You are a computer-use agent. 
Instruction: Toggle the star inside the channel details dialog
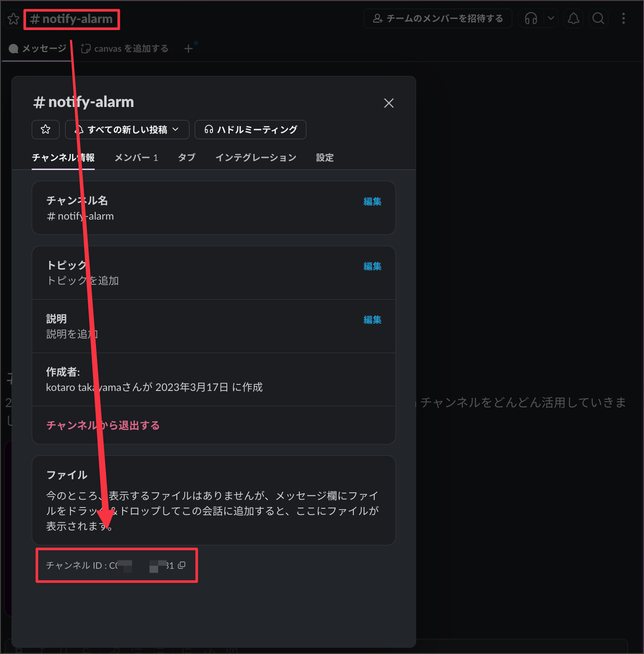pos(45,129)
